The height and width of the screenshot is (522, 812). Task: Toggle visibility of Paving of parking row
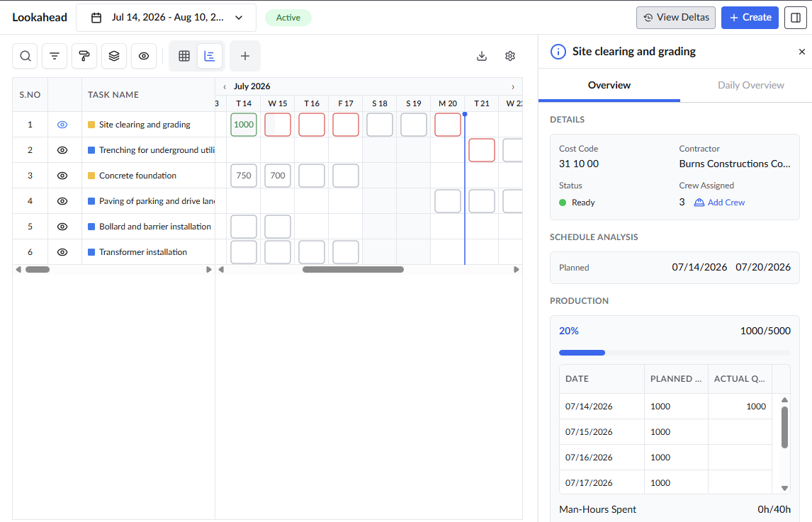click(x=62, y=201)
